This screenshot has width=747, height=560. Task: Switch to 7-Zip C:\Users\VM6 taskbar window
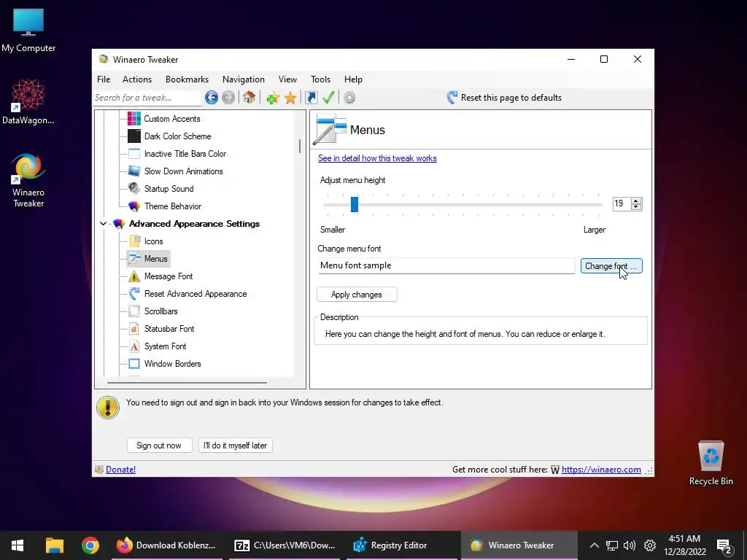pyautogui.click(x=285, y=545)
